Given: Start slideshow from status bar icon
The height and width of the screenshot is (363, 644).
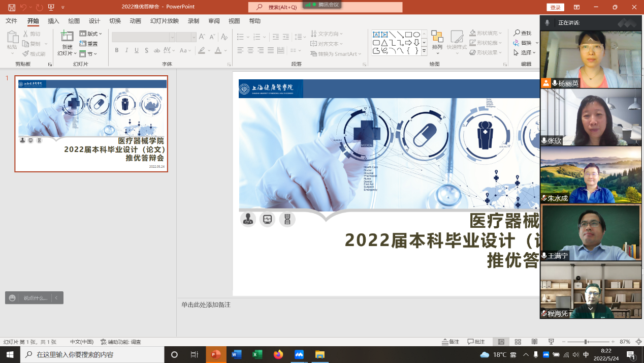Looking at the screenshot, I should pos(551,342).
